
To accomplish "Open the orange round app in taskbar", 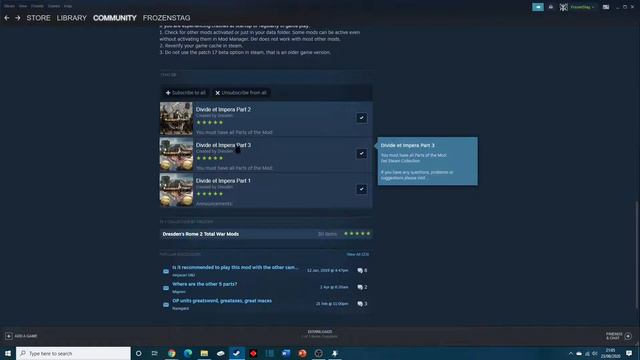I will point(302,353).
